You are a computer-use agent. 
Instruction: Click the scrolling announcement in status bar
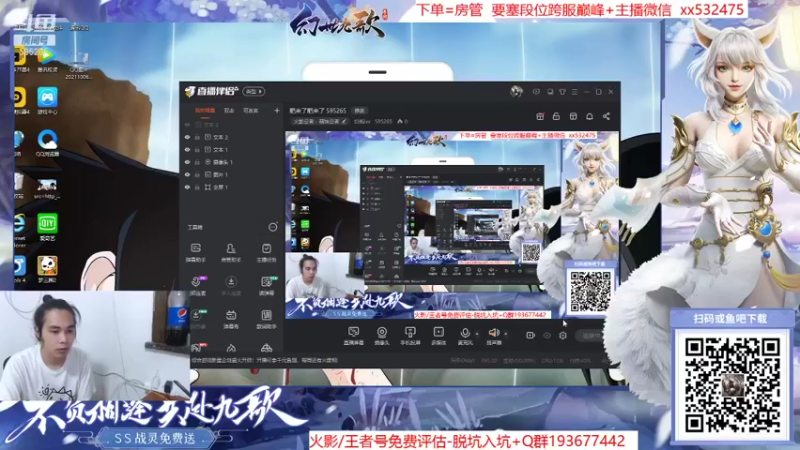[264, 360]
